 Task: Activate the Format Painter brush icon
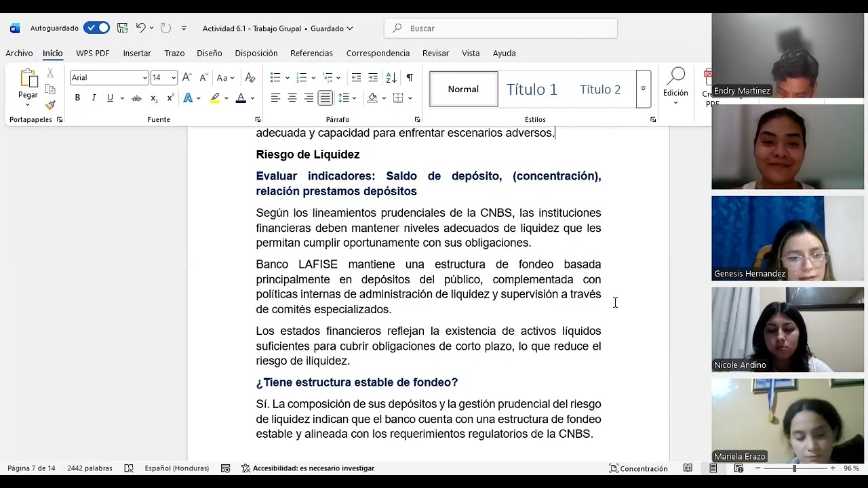click(x=50, y=105)
